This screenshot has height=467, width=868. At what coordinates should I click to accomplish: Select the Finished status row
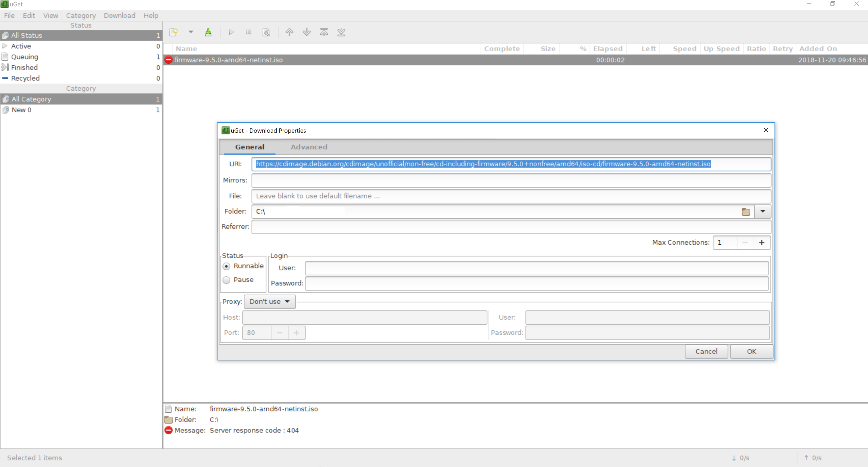coord(81,67)
